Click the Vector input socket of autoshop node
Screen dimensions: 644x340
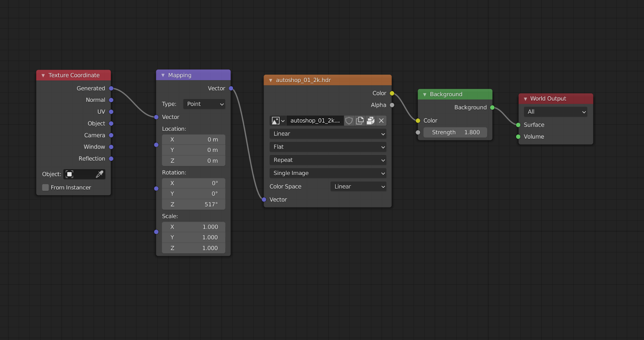point(264,200)
